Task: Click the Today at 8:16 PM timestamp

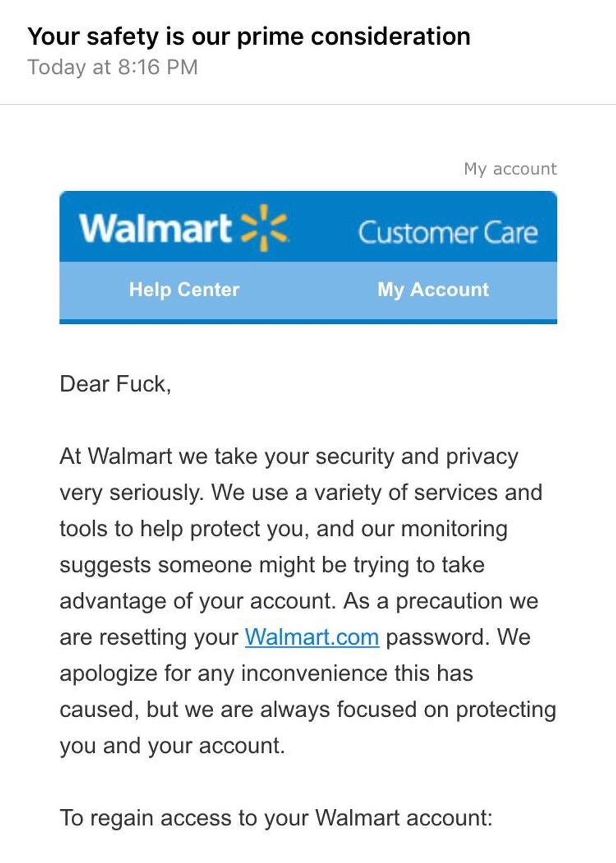Action: [x=113, y=67]
